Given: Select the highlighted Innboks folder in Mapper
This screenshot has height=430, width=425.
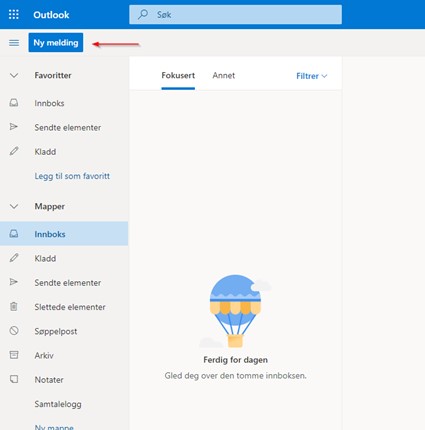Looking at the screenshot, I should pos(64,234).
